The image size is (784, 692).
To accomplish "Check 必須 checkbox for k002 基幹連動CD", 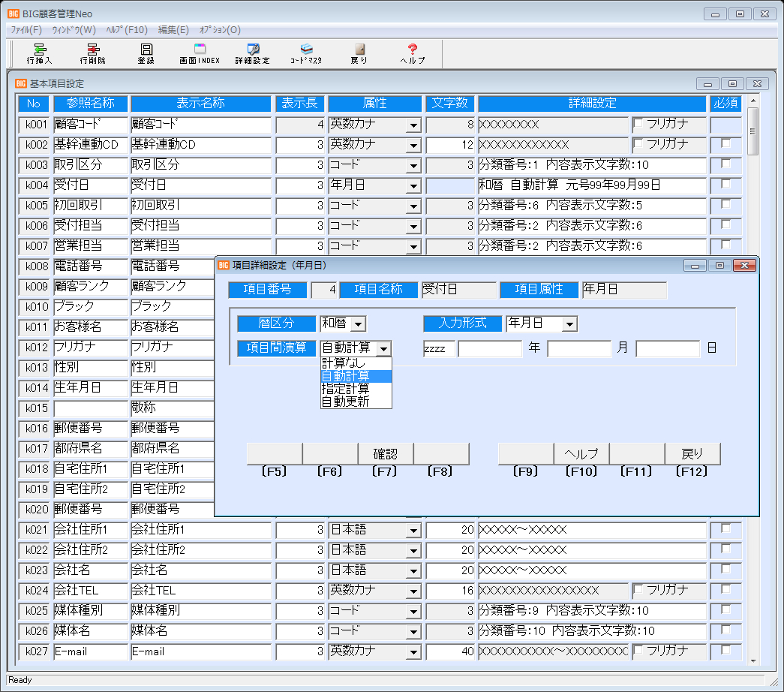I will tap(726, 143).
